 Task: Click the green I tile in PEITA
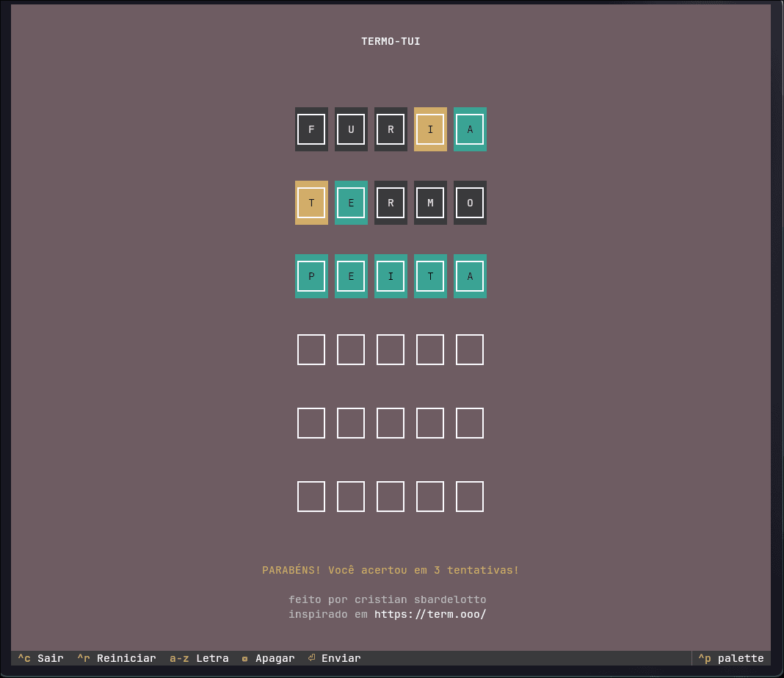coord(391,276)
